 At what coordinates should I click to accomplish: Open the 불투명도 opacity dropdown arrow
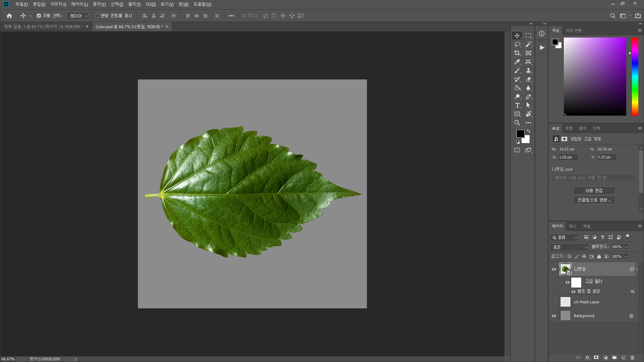click(x=626, y=247)
